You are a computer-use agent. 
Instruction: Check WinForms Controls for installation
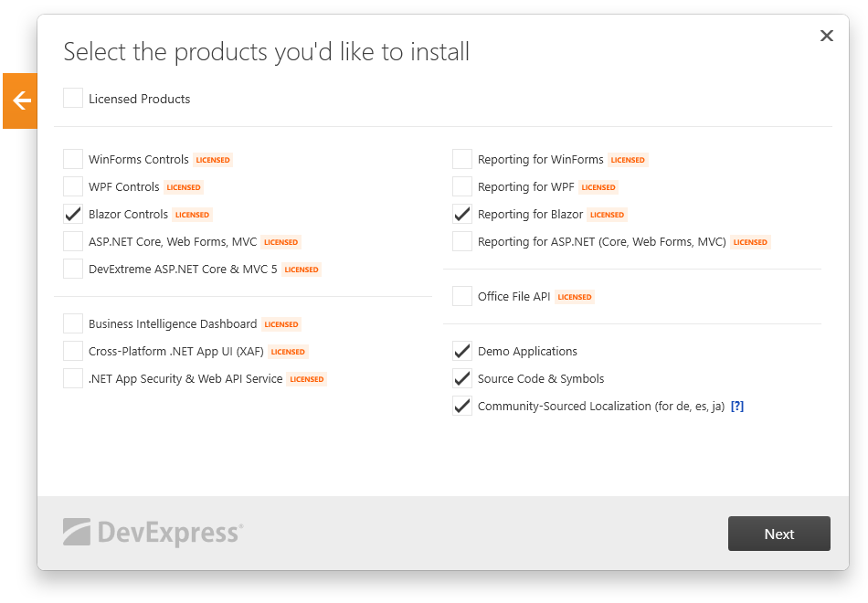tap(72, 159)
